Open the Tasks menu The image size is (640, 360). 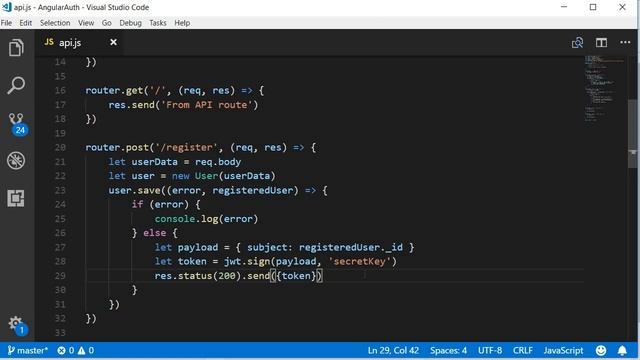click(158, 23)
